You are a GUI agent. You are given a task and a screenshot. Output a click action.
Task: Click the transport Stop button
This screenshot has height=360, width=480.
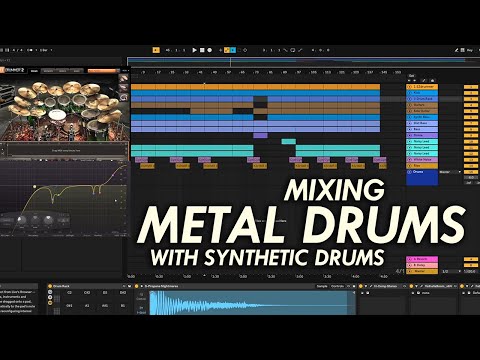(202, 50)
